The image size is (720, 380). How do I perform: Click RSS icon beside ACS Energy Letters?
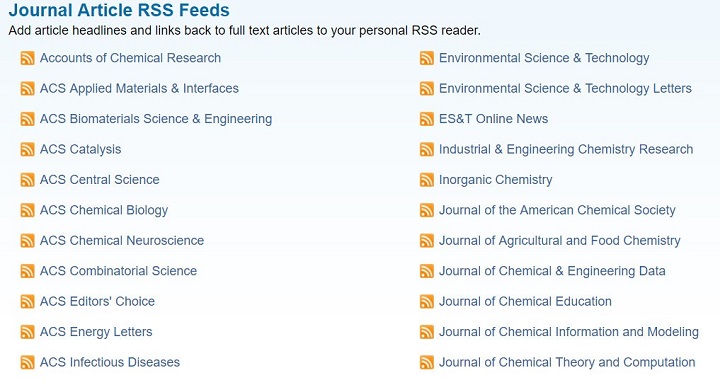click(x=28, y=332)
